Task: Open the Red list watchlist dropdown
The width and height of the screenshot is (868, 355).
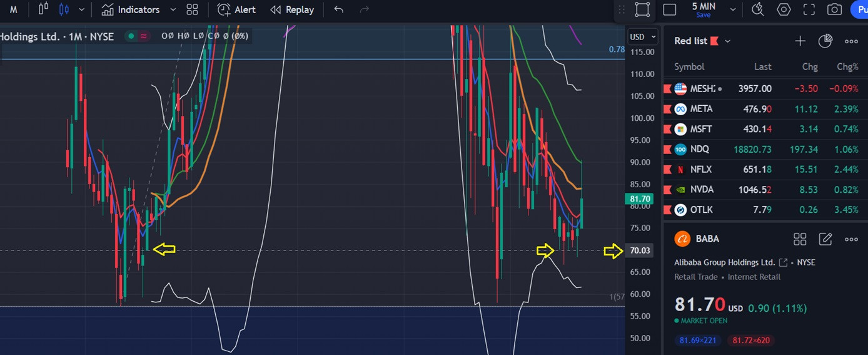Action: 702,41
